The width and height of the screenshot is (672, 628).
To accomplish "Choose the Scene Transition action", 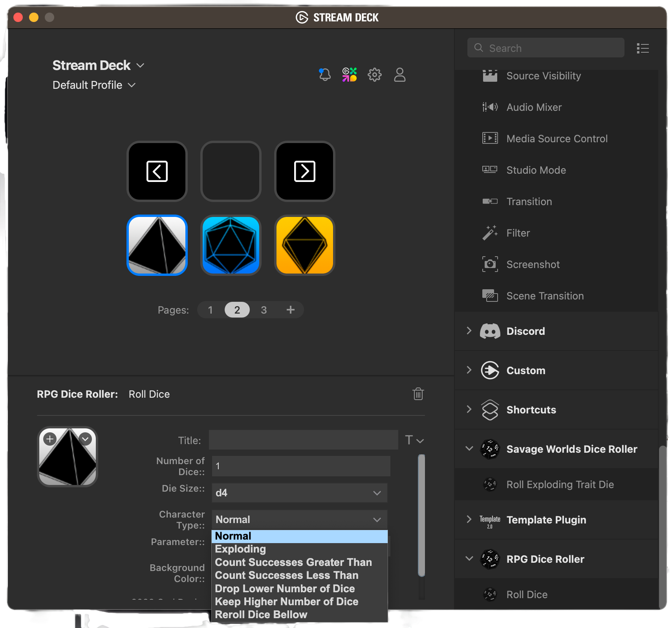I will click(556, 296).
